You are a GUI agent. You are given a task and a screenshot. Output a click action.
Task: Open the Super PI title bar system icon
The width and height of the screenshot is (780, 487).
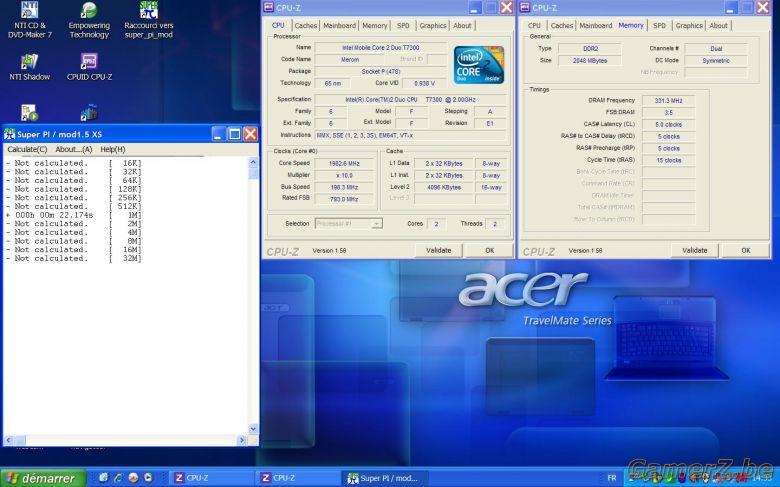pos(9,134)
